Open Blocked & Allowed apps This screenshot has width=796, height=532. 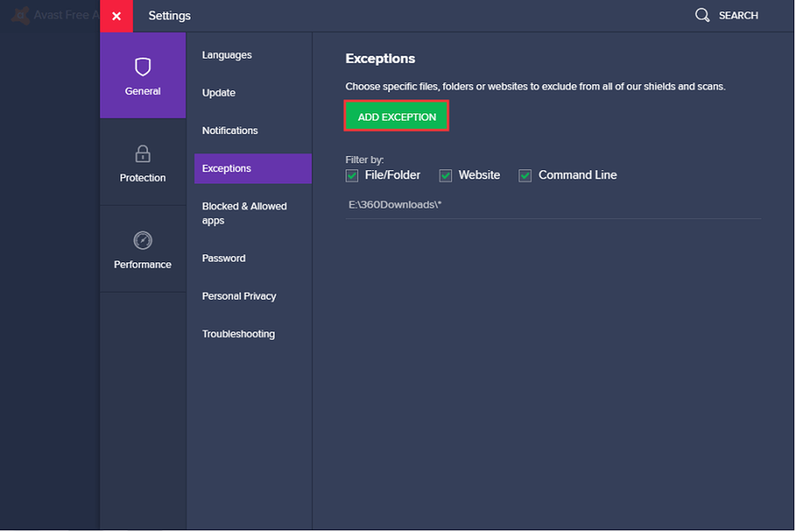click(x=244, y=214)
